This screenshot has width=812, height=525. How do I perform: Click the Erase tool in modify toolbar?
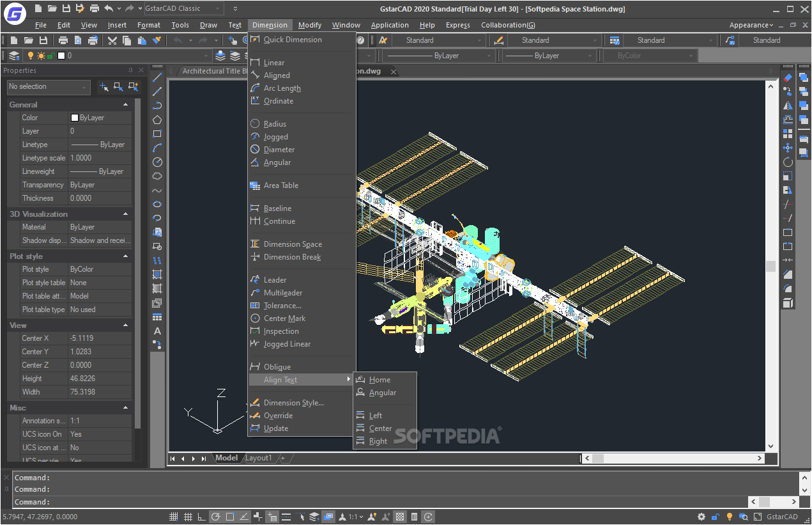click(788, 77)
